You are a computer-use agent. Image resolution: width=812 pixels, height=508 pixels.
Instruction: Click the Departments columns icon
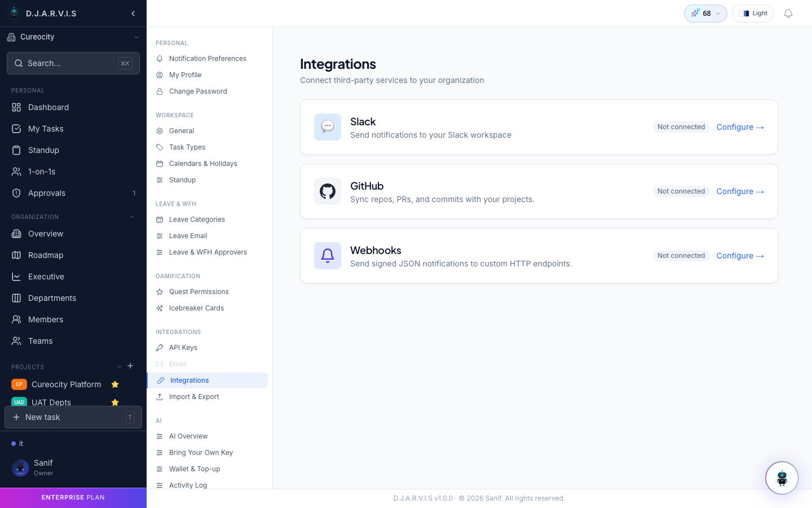(x=16, y=298)
